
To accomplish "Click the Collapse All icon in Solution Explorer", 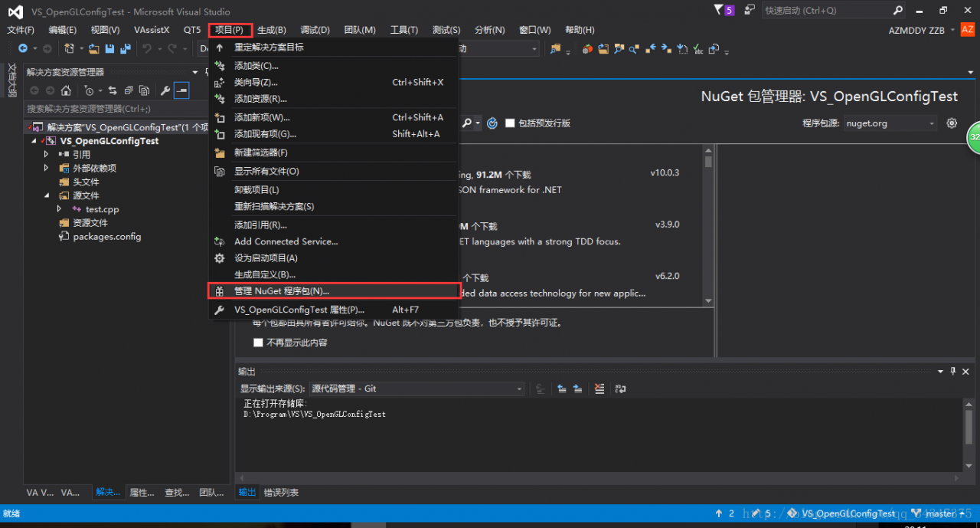I will point(129,90).
